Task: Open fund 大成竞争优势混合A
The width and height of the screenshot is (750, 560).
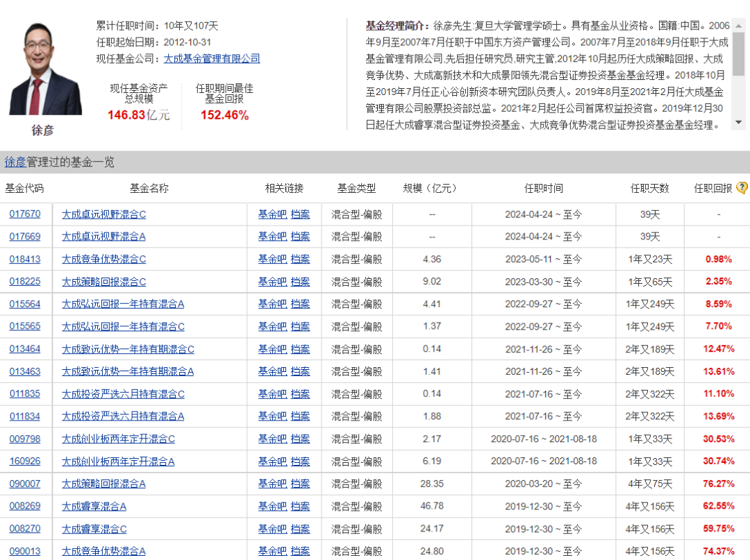Action: pyautogui.click(x=103, y=551)
